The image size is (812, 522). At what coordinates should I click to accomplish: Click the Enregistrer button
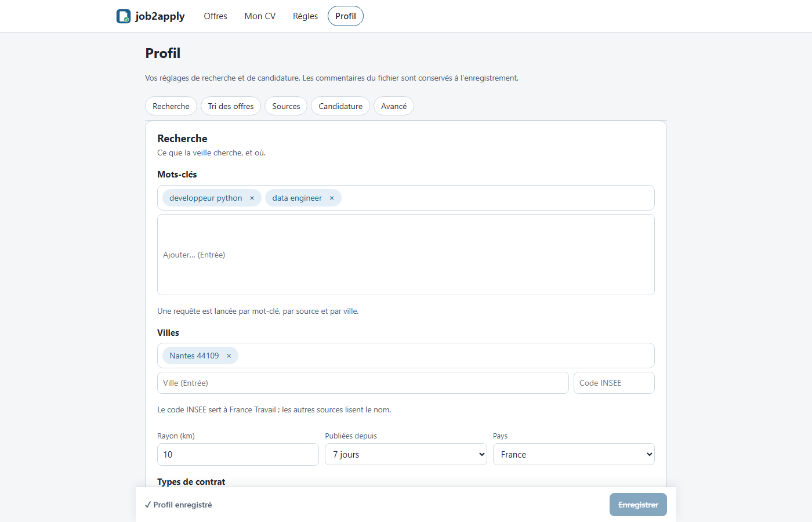point(638,505)
